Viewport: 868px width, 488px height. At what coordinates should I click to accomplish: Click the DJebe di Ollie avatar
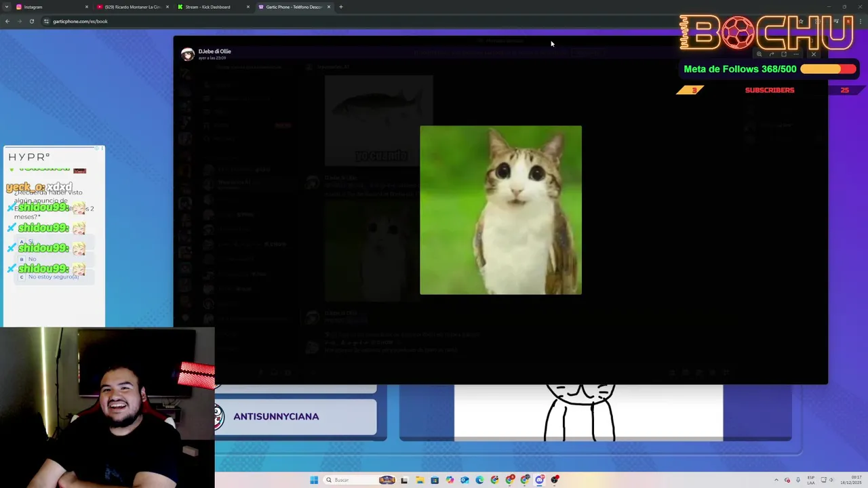point(188,54)
